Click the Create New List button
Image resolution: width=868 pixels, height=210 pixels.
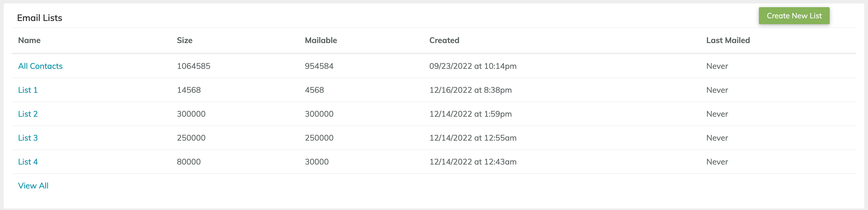pos(794,16)
